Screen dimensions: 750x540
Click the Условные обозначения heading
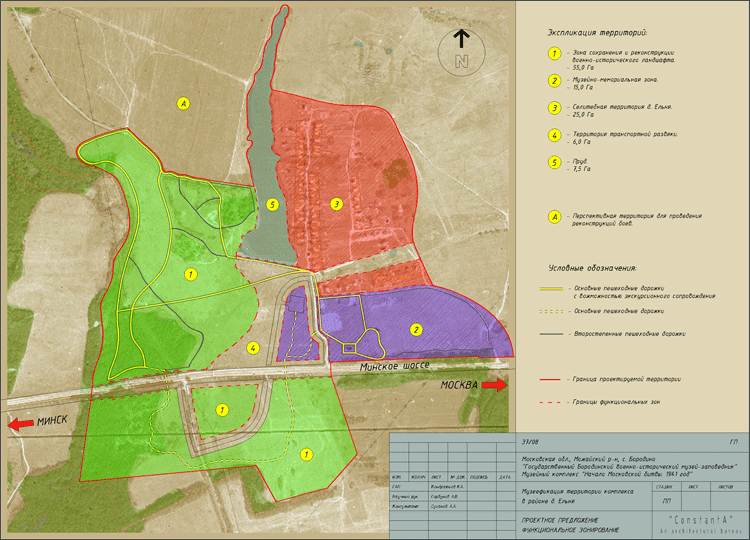593,268
